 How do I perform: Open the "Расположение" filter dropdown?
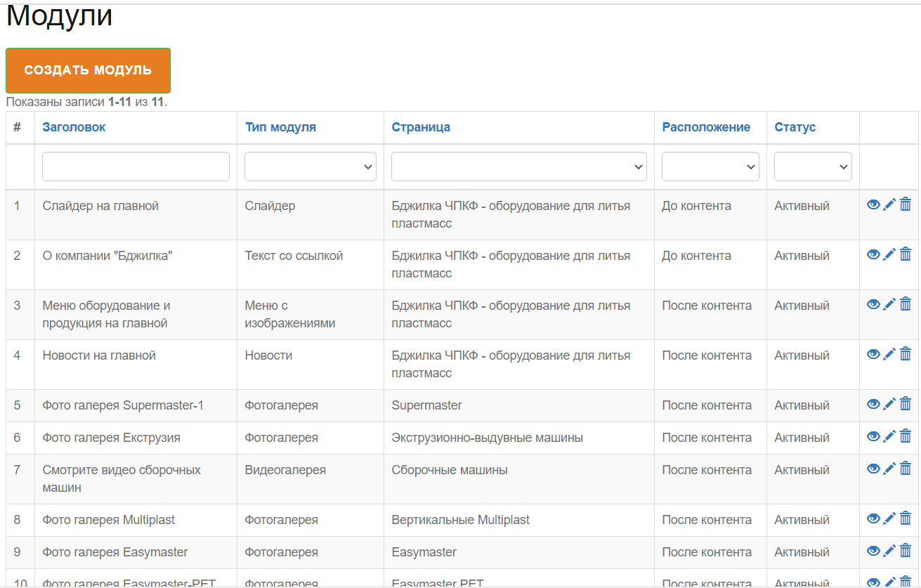point(710,166)
